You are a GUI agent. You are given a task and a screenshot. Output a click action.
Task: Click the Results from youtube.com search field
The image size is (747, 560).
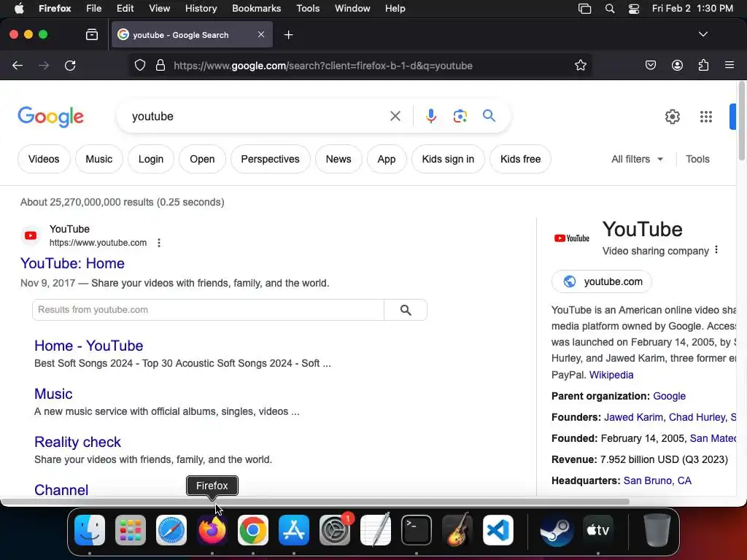(x=208, y=310)
